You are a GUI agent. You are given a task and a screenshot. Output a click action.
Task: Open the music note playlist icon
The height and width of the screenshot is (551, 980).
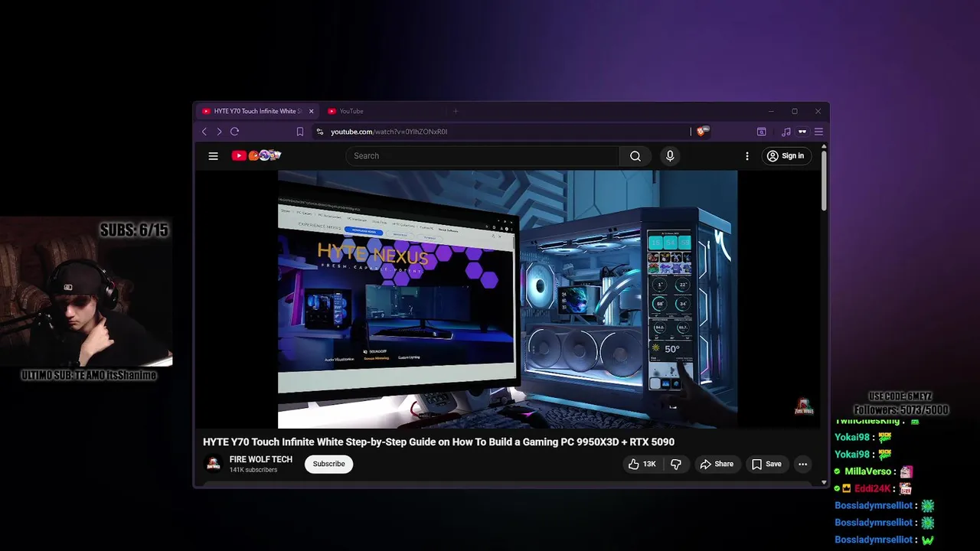[x=786, y=132]
